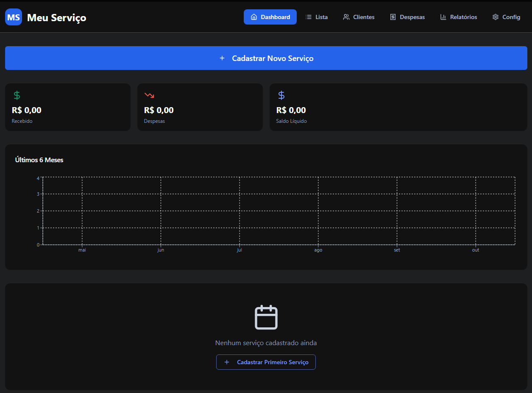Click the 'ago' month label on the chart

click(318, 250)
